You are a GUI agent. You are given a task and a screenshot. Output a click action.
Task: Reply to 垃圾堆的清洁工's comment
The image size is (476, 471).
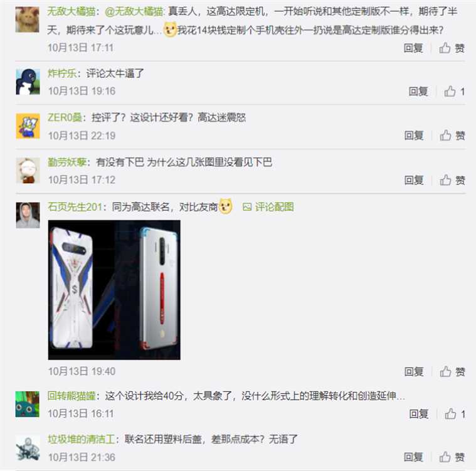[413, 457]
